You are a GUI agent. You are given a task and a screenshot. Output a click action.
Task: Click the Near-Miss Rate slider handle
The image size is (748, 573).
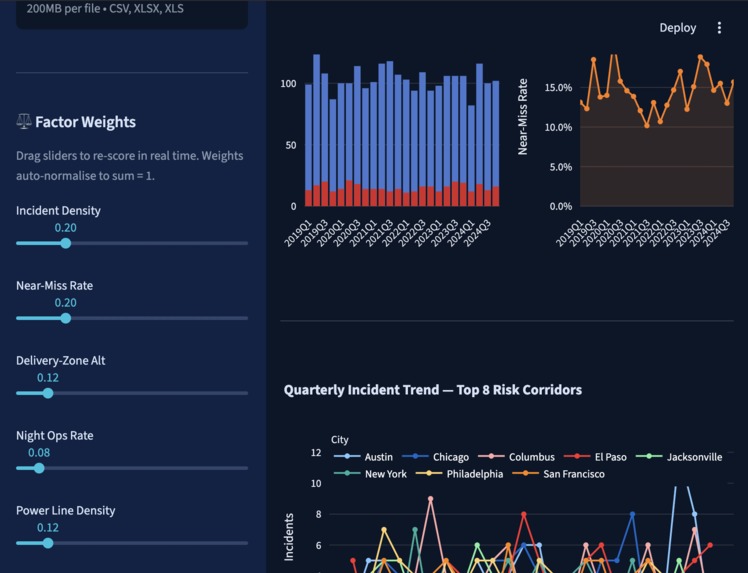[x=66, y=318]
